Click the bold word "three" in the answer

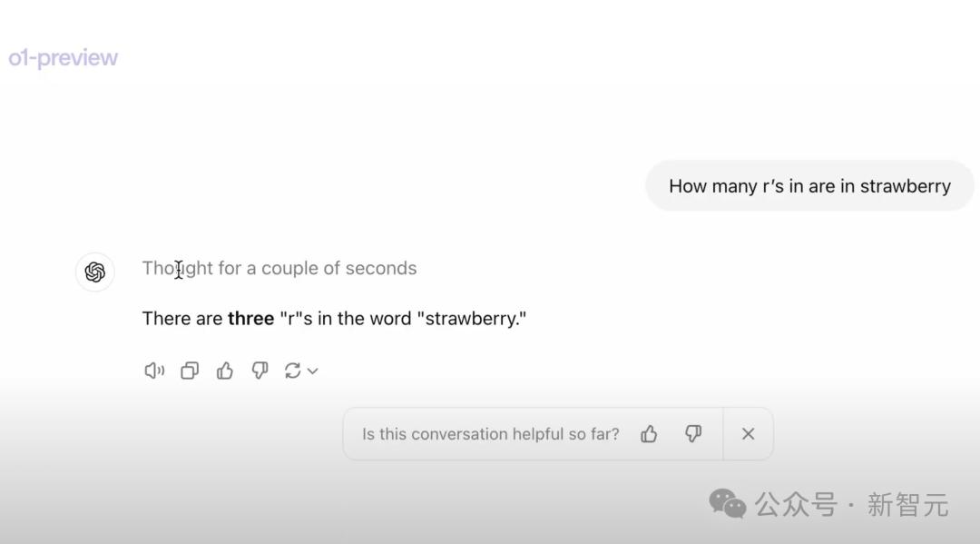[x=251, y=319]
